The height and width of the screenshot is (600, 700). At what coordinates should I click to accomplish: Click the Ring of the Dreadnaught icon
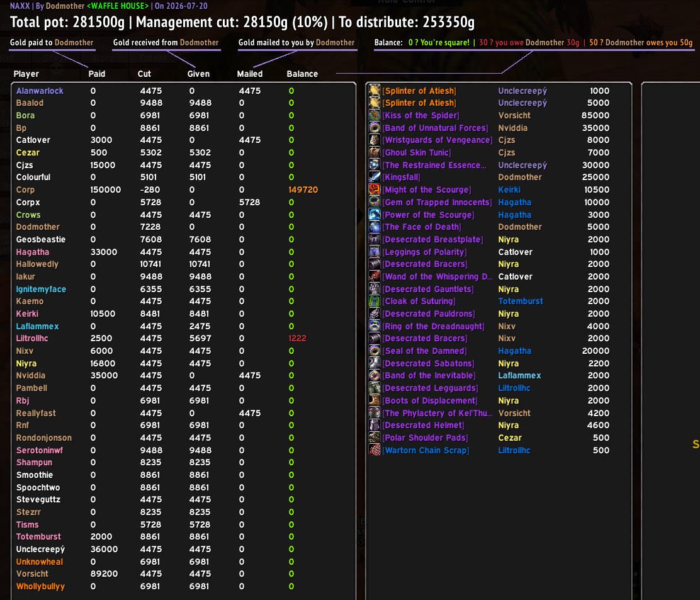click(x=374, y=326)
